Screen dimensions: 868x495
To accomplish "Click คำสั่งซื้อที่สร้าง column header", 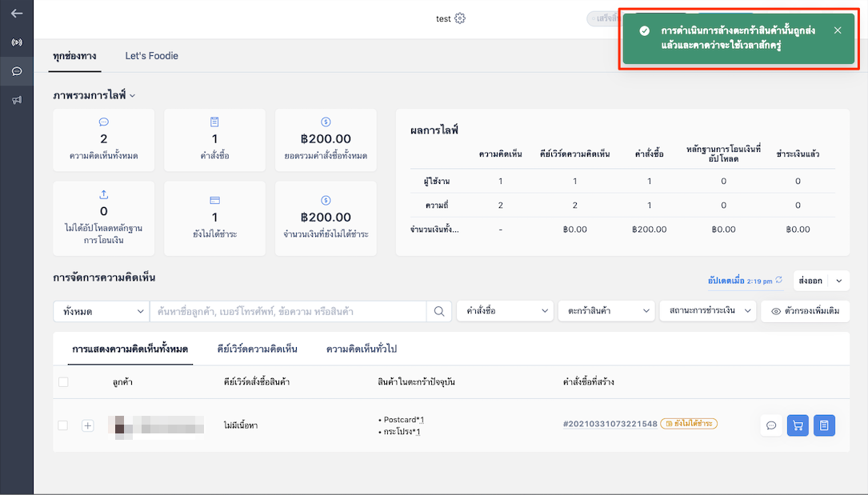I will pos(589,382).
